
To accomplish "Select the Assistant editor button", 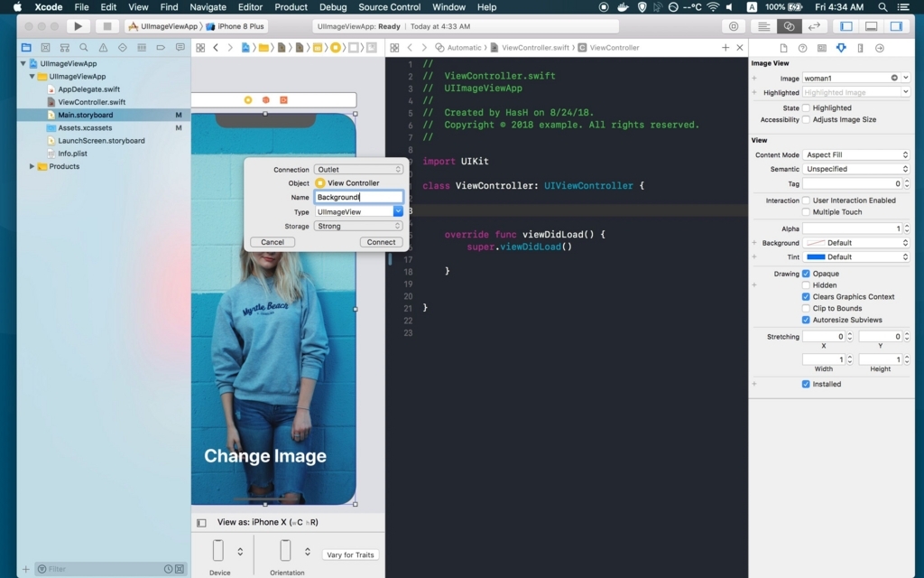I will [789, 26].
